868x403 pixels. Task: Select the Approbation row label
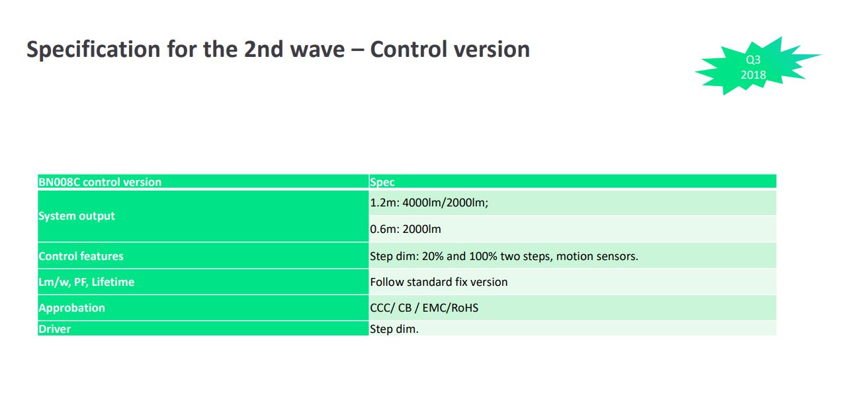(x=203, y=308)
